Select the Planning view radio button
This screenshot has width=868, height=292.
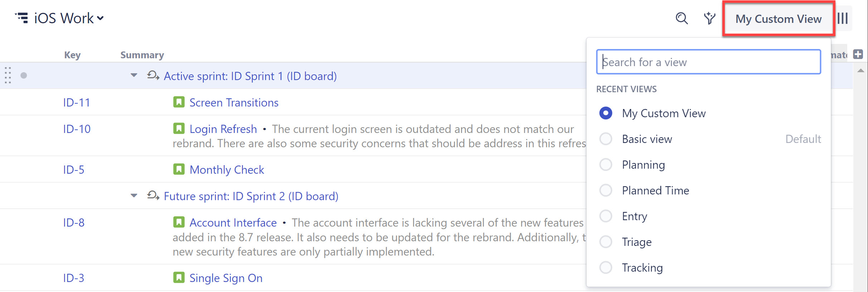coord(606,164)
